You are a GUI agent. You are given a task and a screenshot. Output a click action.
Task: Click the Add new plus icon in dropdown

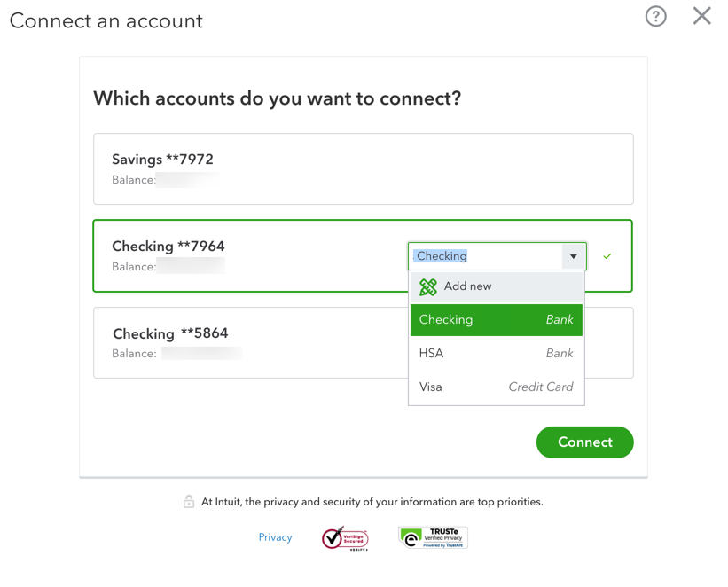[427, 286]
